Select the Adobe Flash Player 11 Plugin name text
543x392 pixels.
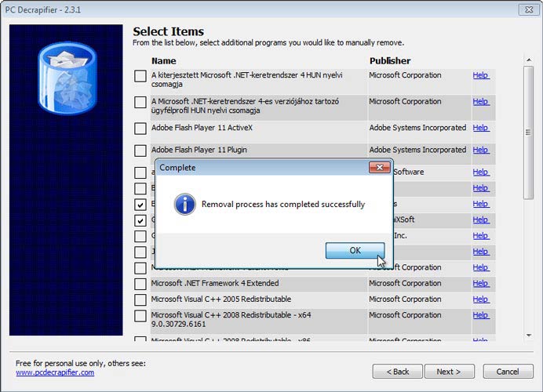(199, 150)
